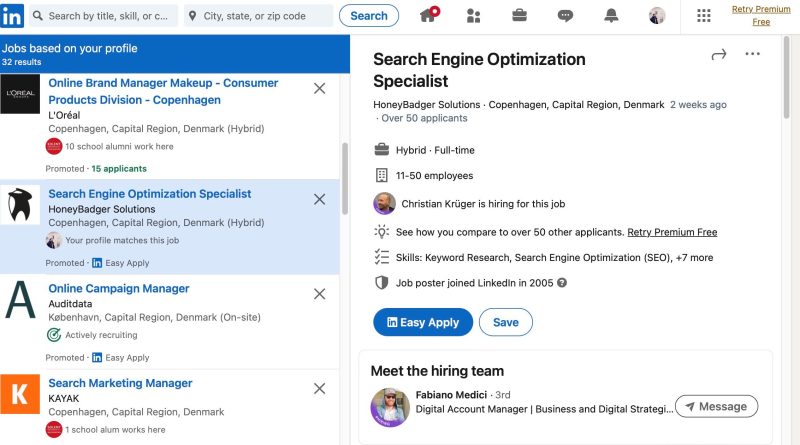Click the LinkedIn logo
Image resolution: width=800 pixels, height=445 pixels.
(x=12, y=16)
